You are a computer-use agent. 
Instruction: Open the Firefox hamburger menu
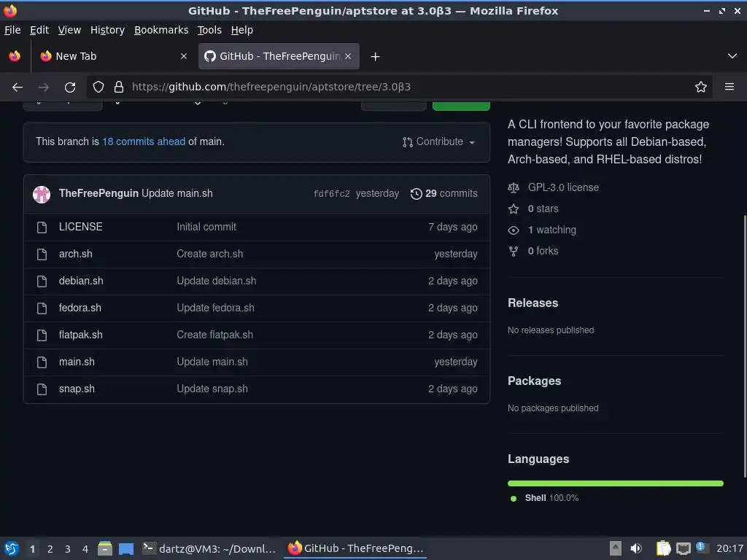(729, 87)
